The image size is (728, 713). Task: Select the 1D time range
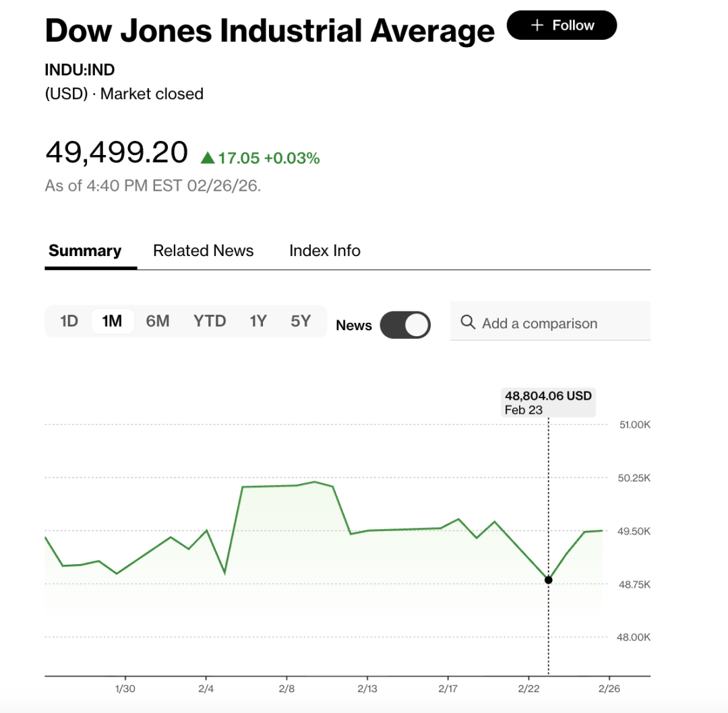pos(69,321)
